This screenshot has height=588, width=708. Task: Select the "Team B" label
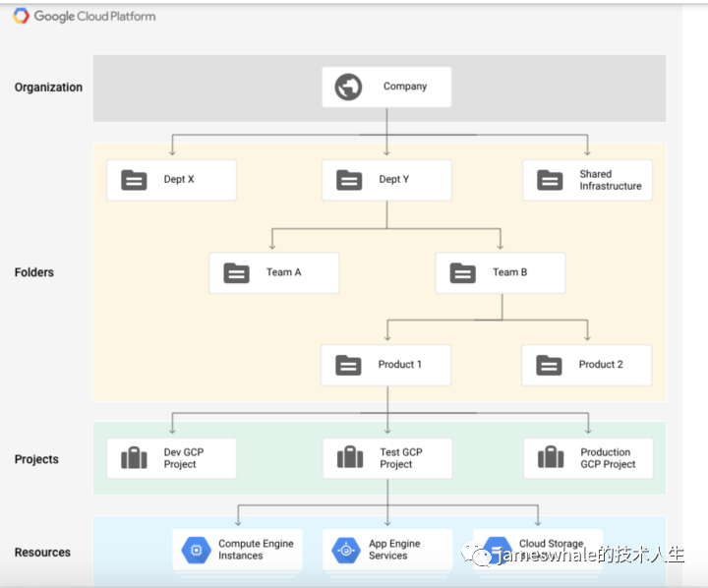509,272
